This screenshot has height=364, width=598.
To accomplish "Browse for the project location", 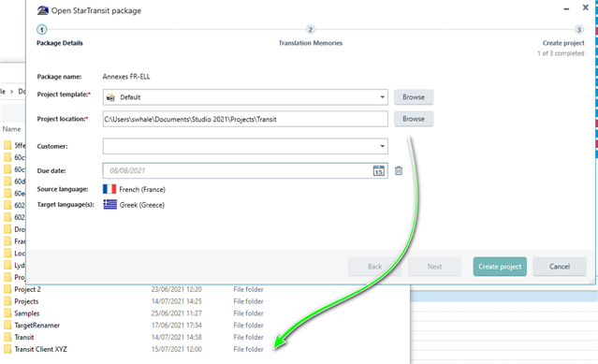I will click(x=414, y=119).
